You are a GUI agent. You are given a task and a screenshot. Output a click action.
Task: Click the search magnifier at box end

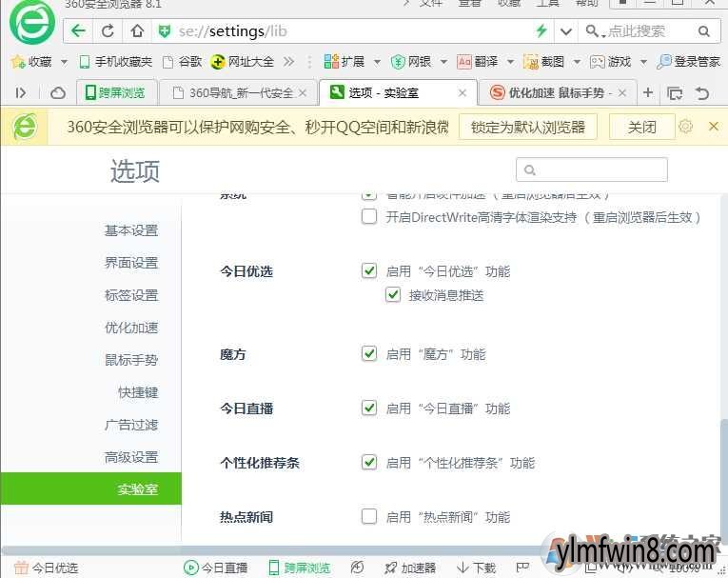704,31
